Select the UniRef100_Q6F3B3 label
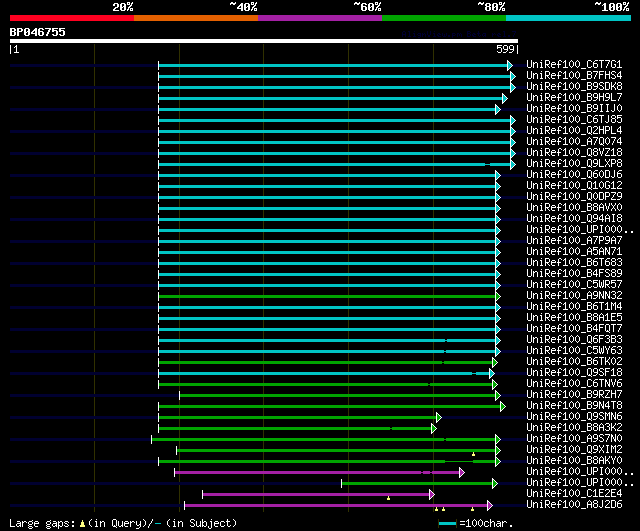Viewport: 640px width, 531px height. [574, 340]
